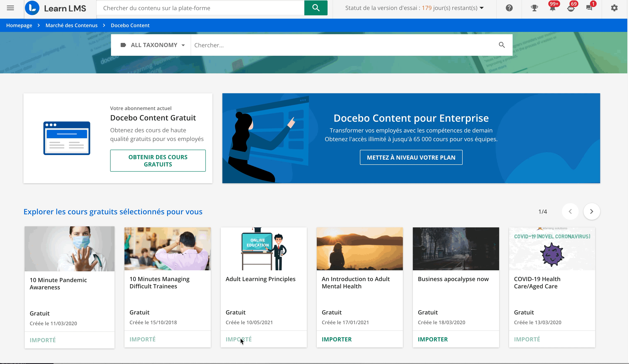The width and height of the screenshot is (629, 364).
Task: Click the 10 Minutes Managing Difficult Trainees title
Action: pos(160,283)
